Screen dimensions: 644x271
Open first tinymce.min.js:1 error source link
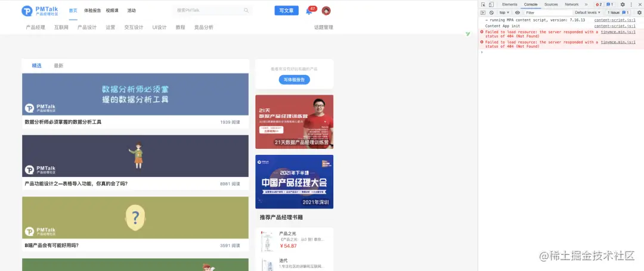[618, 32]
